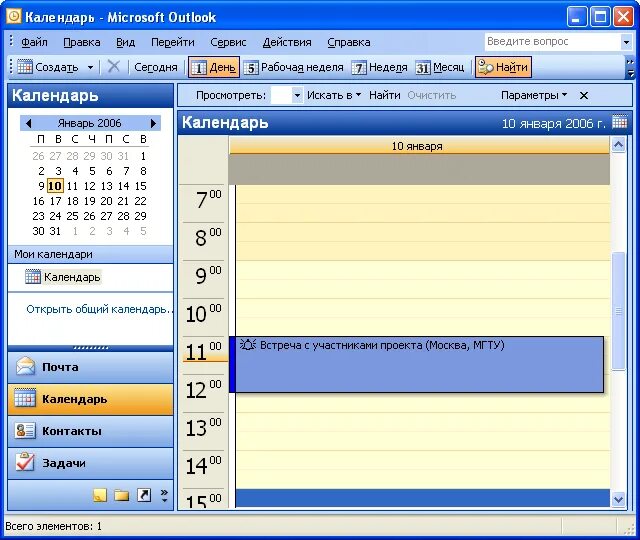
Task: Select date 23 in mini calendar
Action: click(x=38, y=216)
